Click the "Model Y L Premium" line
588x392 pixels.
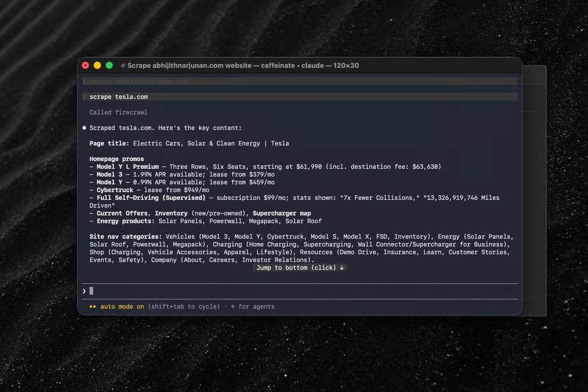[x=265, y=167]
